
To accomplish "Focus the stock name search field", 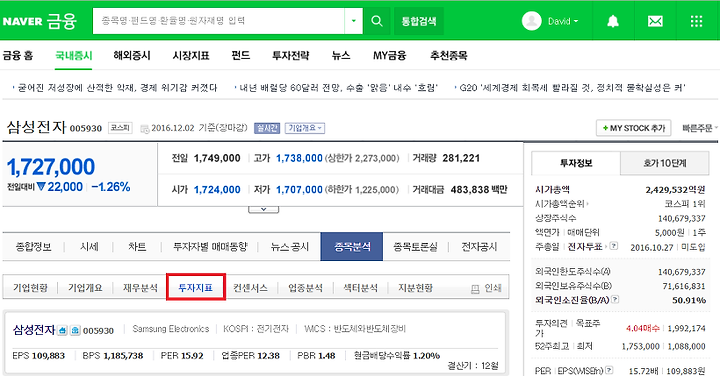I will [x=219, y=21].
